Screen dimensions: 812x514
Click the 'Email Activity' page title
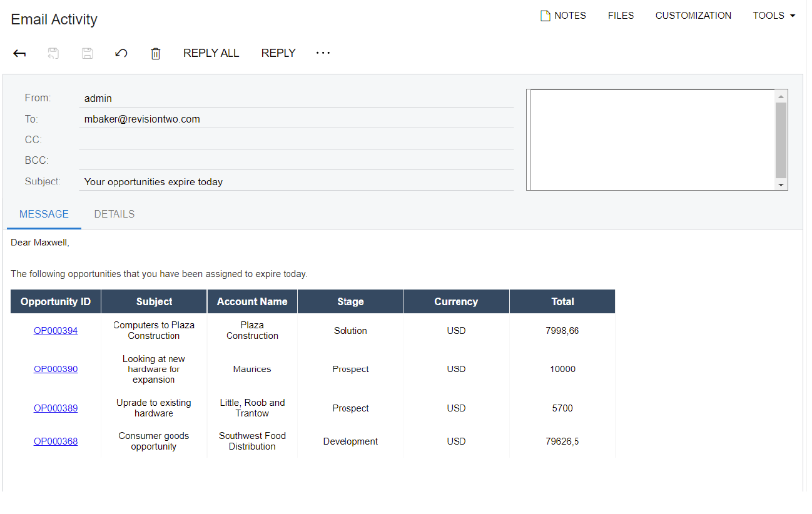(x=54, y=19)
